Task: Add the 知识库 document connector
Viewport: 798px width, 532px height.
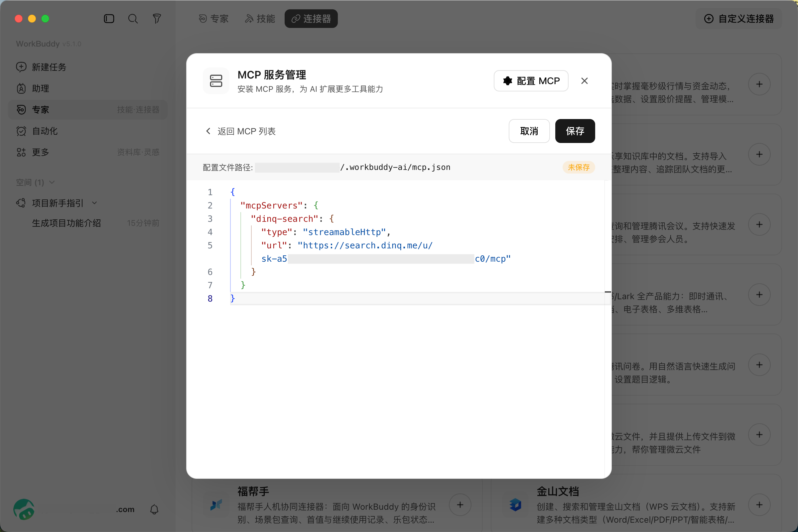Action: click(759, 155)
